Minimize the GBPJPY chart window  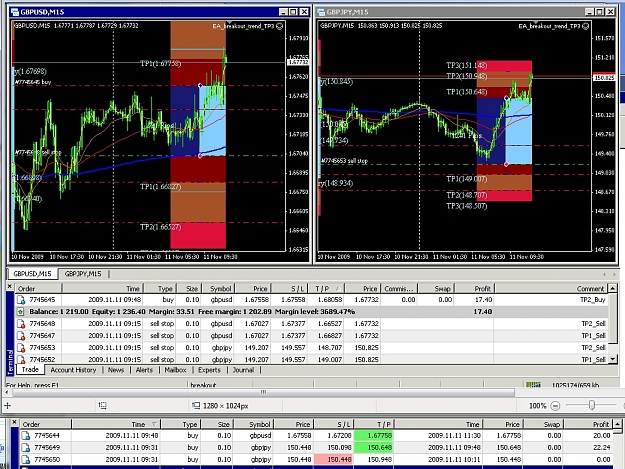click(x=590, y=12)
